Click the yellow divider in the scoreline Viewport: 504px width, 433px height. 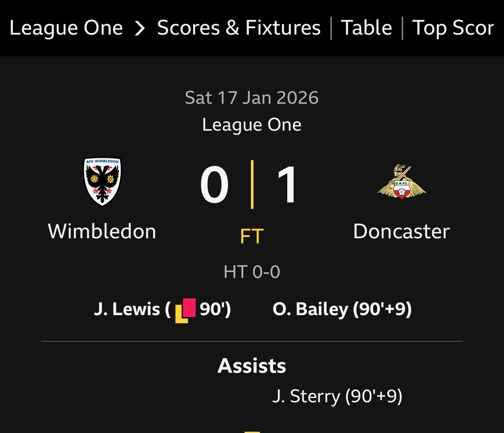coord(253,184)
